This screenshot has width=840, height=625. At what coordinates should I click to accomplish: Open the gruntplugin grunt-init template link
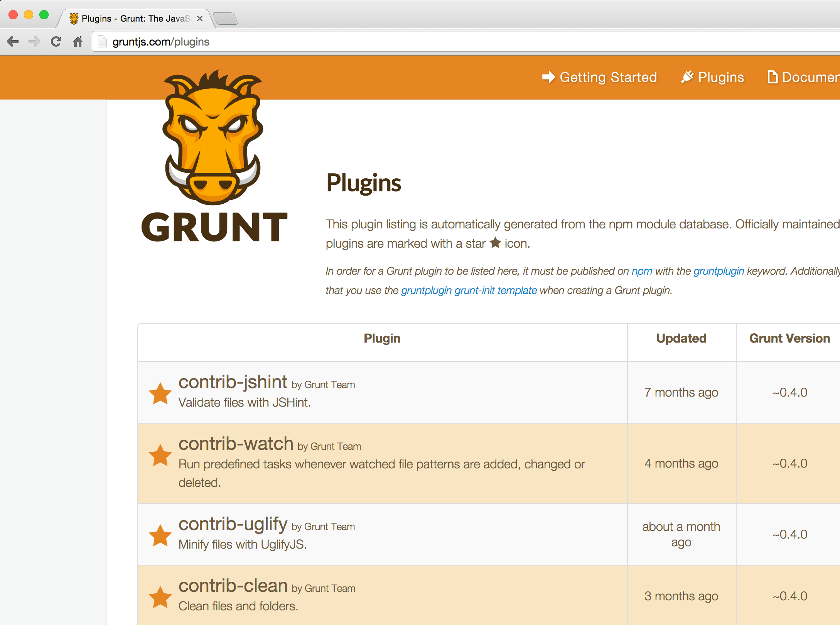pos(469,291)
